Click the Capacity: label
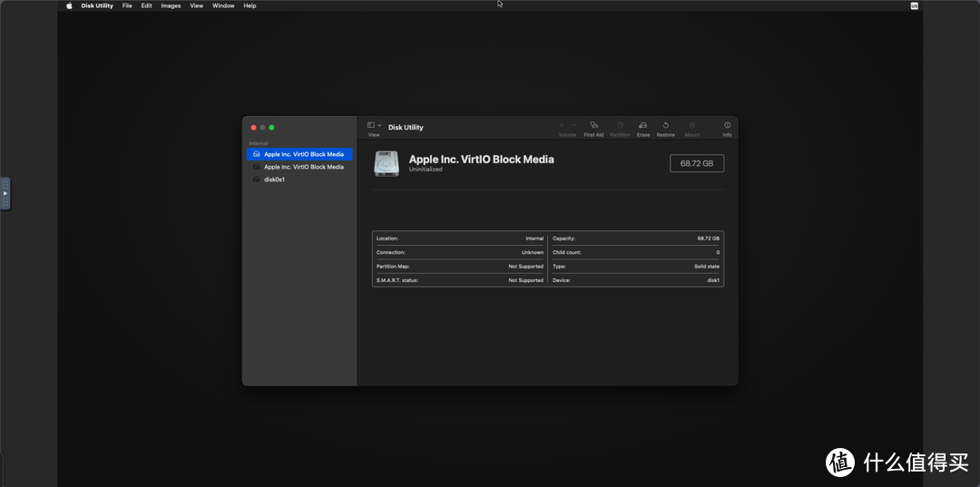980x487 pixels. pyautogui.click(x=563, y=239)
